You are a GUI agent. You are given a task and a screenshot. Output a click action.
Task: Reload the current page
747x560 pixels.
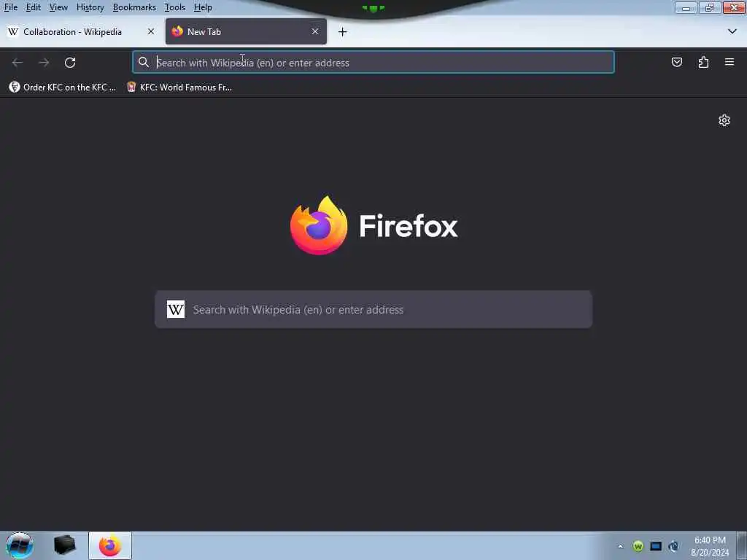pyautogui.click(x=70, y=63)
